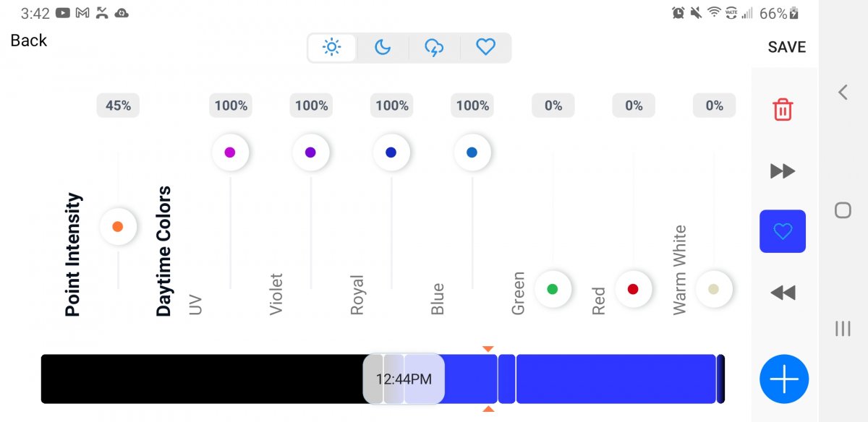Viewport: 868px width, 422px height.
Task: Click the Red channel slider knob
Action: tap(634, 289)
